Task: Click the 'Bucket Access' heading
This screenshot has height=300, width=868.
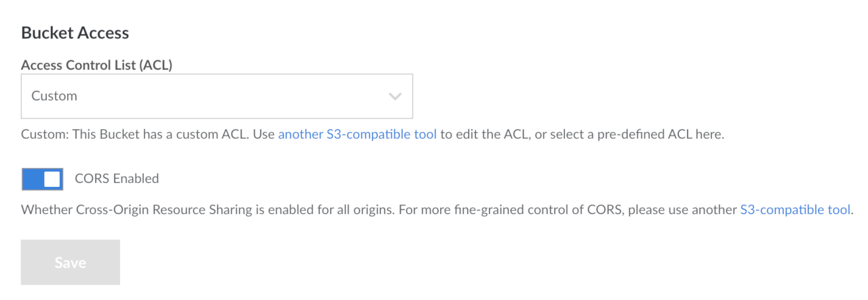Action: (75, 33)
